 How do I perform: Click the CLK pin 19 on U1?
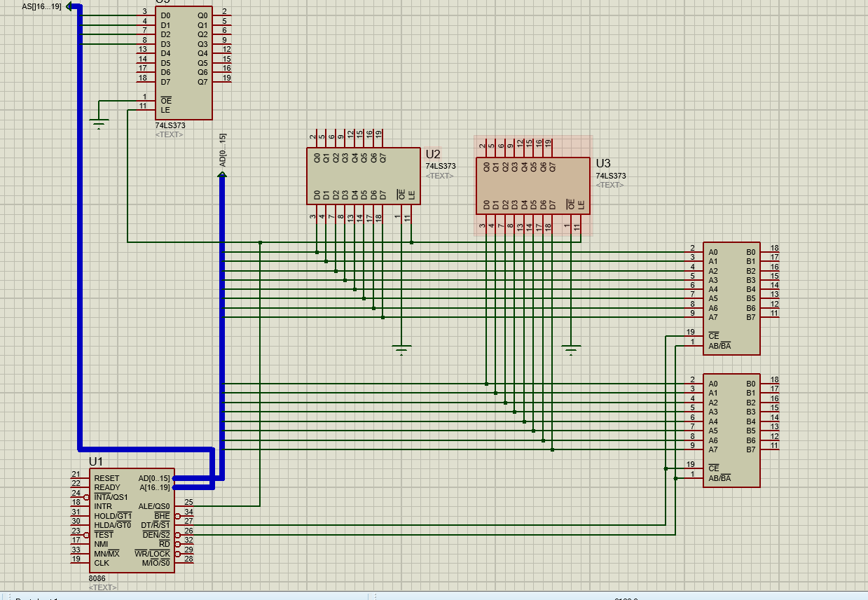pos(79,563)
